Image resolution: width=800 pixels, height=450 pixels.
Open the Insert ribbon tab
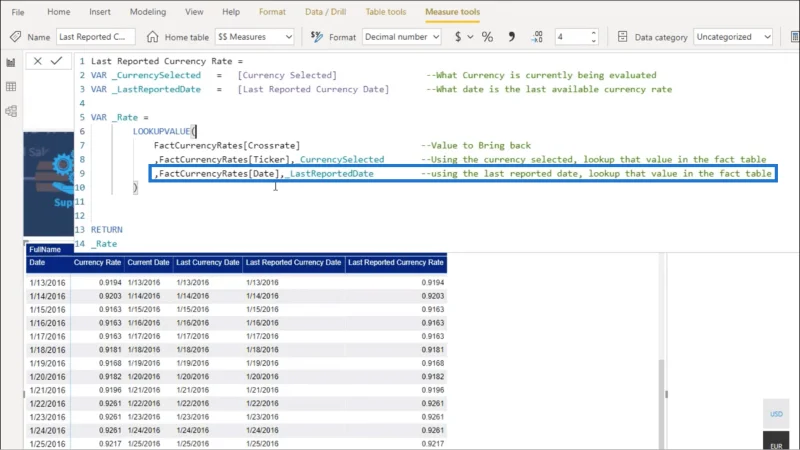pos(99,12)
